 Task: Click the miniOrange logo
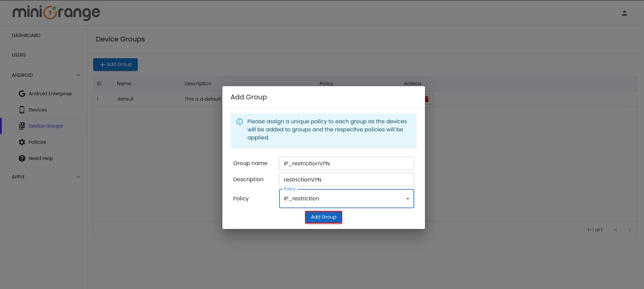click(x=56, y=13)
